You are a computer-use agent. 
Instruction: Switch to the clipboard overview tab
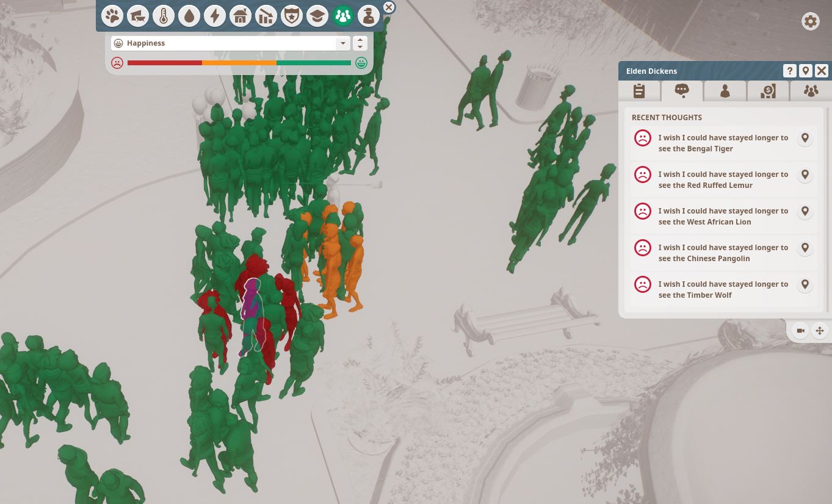click(x=639, y=91)
